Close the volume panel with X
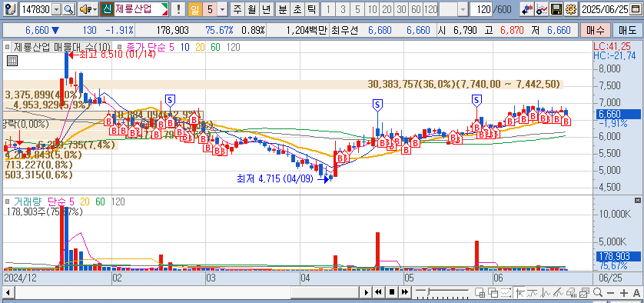This screenshot has height=303, width=644. (x=637, y=200)
